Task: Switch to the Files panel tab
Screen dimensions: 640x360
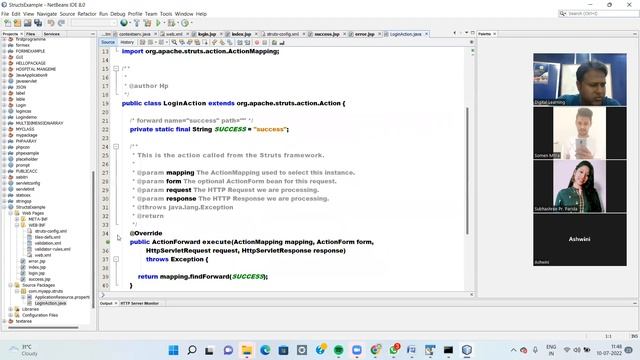Action: [31, 34]
